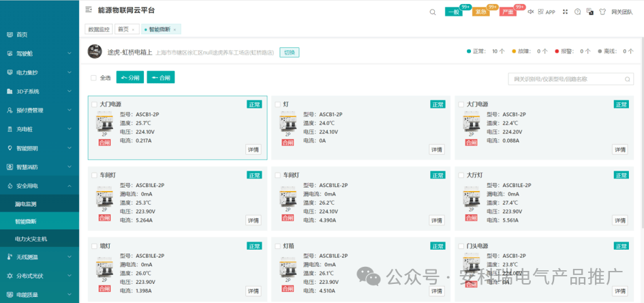Expand 电力集抄 menu using its chevron
644x303 pixels.
point(70,72)
